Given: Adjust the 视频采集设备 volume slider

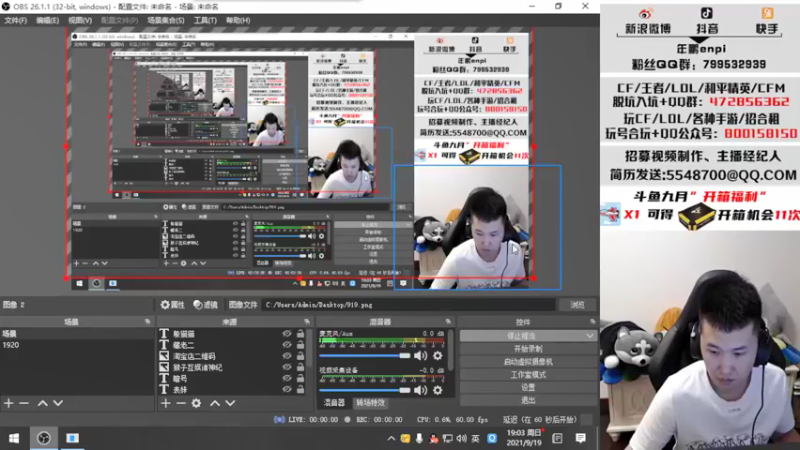Looking at the screenshot, I should click(x=364, y=390).
